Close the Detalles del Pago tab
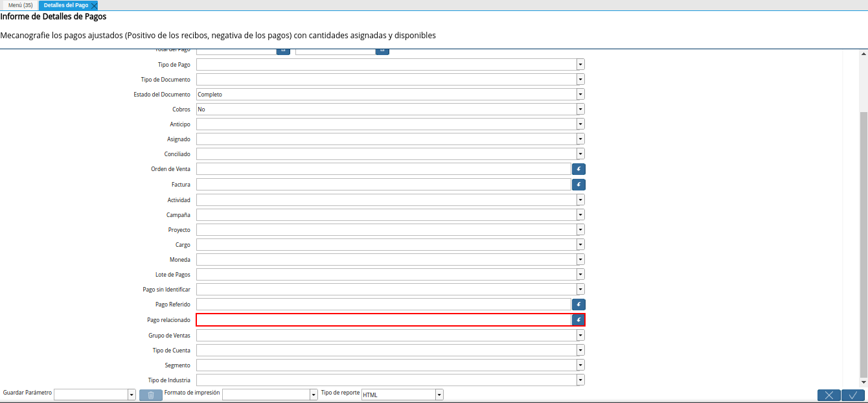The image size is (868, 403). [94, 5]
